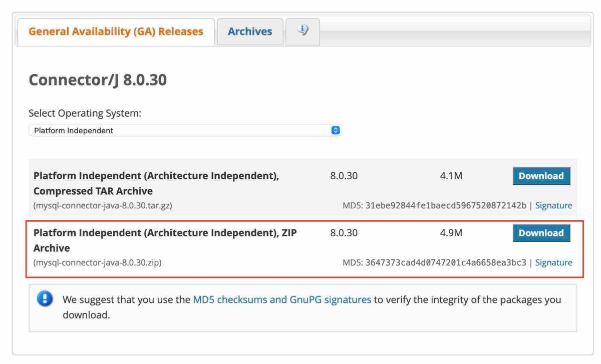Open the Signature link for the zip file
Viewport: 601px width, 364px height.
tap(553, 262)
